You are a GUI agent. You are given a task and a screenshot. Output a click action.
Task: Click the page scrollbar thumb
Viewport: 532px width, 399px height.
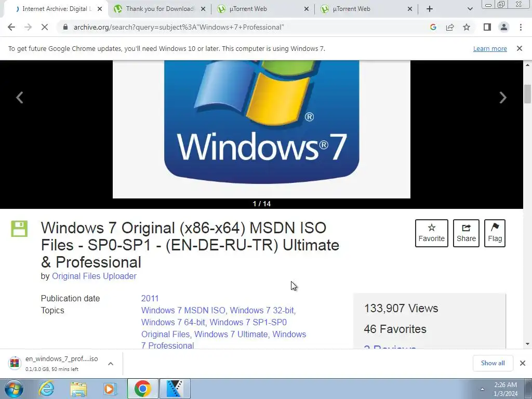527,94
